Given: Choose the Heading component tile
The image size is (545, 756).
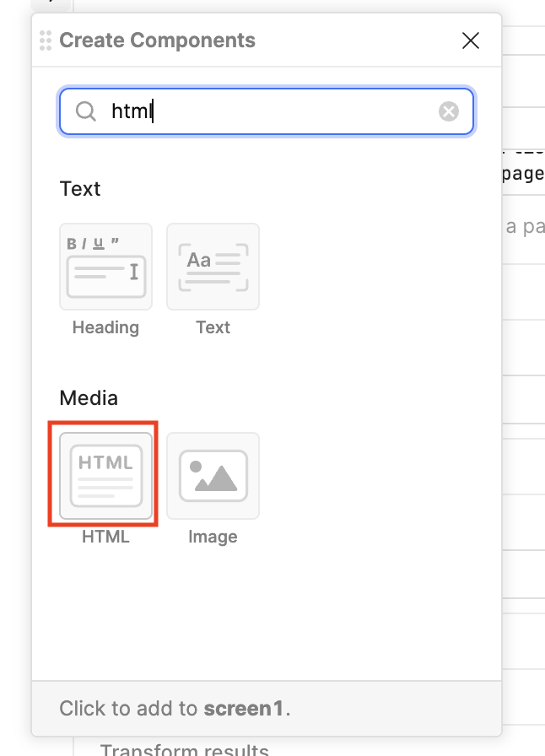Looking at the screenshot, I should [x=105, y=267].
